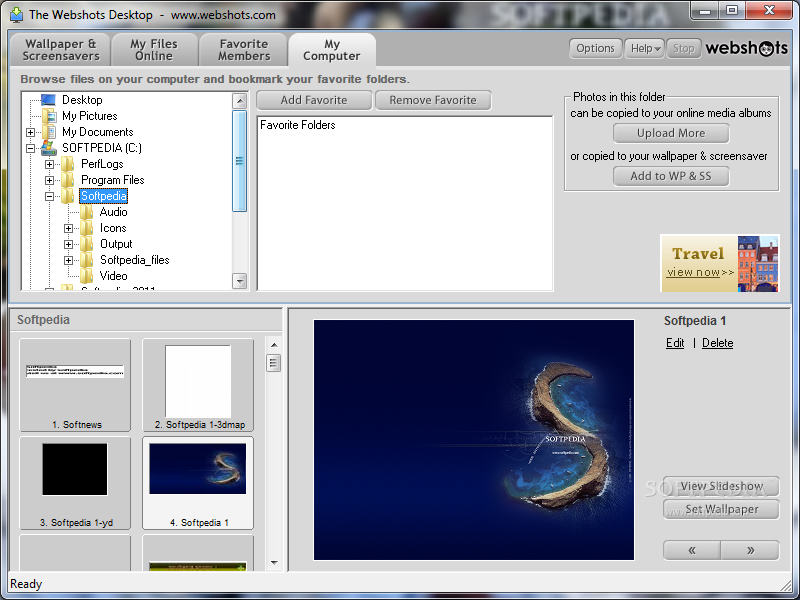
Task: Click the large Softpedia 1 preview image
Action: 474,440
